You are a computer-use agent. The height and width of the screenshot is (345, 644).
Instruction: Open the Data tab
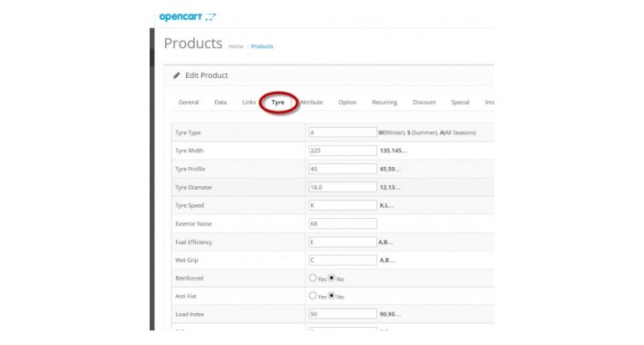pos(220,102)
